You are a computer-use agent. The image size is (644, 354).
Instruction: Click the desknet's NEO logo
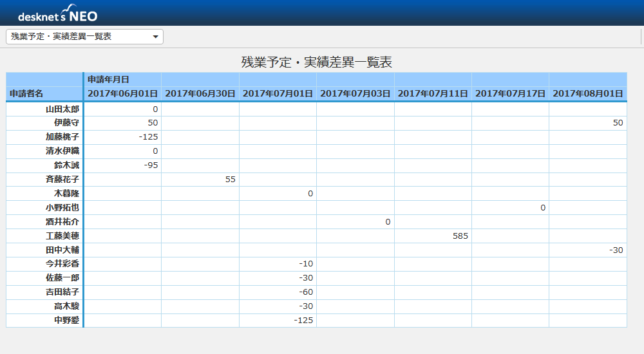tap(58, 15)
